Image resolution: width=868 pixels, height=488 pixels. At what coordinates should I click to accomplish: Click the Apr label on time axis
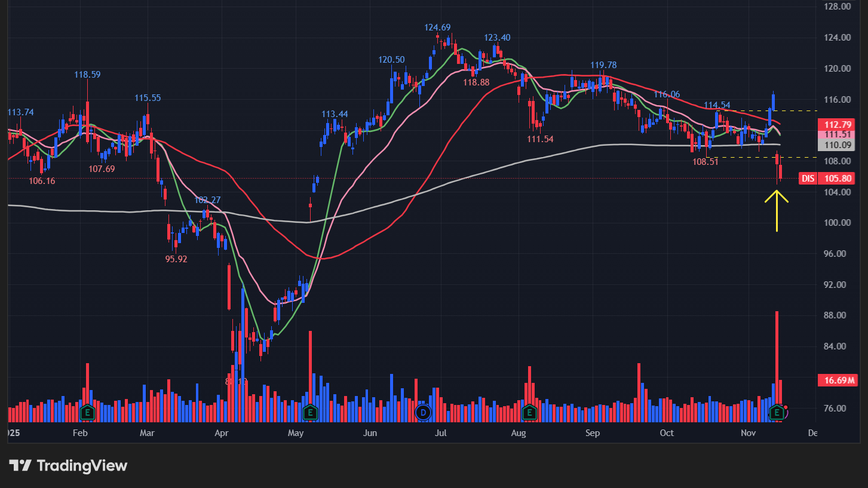[222, 432]
